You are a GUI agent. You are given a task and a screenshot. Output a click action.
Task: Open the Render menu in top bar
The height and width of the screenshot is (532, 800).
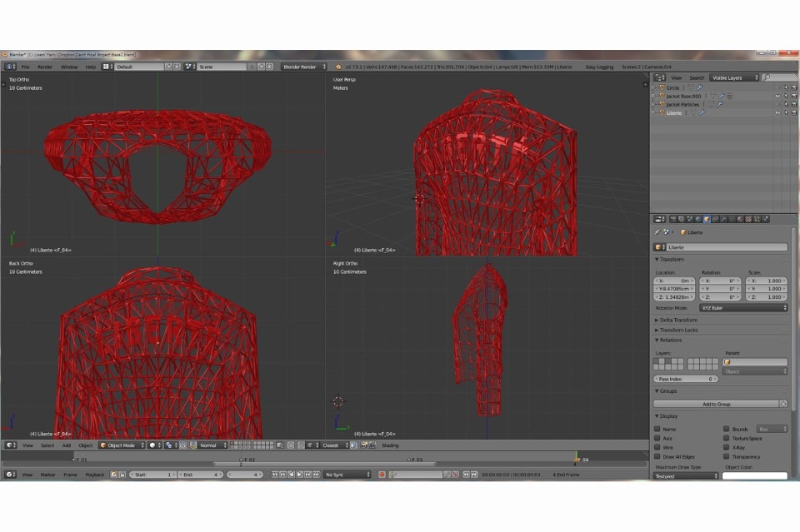click(44, 67)
